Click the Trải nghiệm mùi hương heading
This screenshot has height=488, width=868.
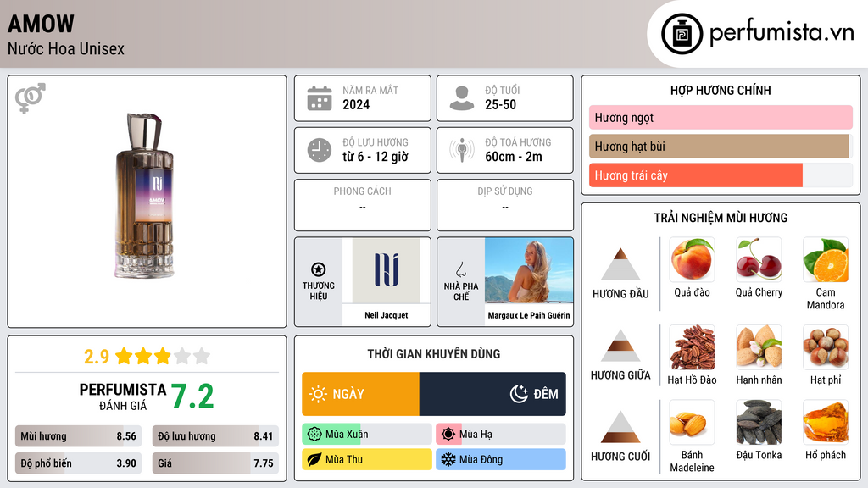721,218
